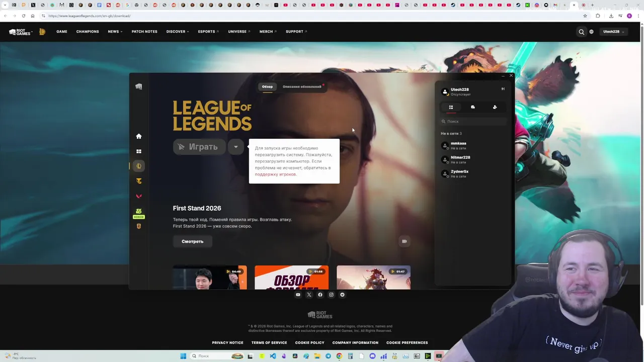Switch to the Обзор tab
This screenshot has width=644, height=362.
267,87
